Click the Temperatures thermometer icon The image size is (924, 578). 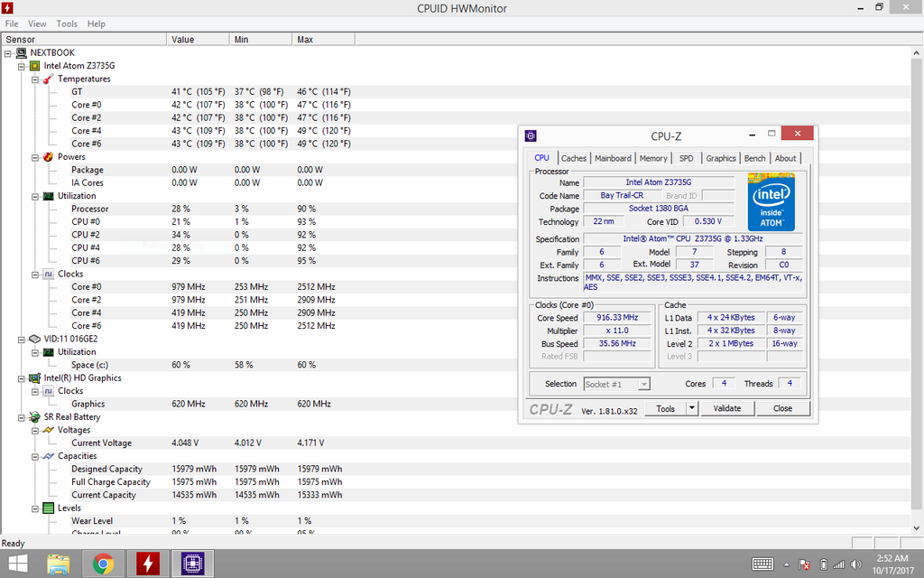pyautogui.click(x=48, y=79)
